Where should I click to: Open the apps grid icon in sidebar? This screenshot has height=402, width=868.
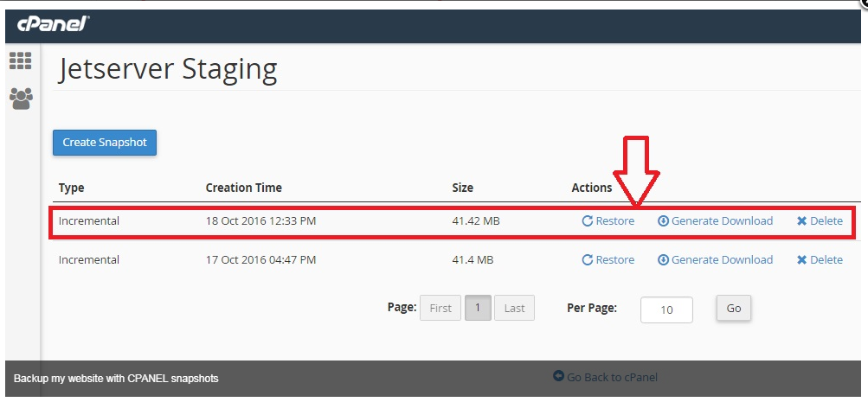[x=21, y=61]
